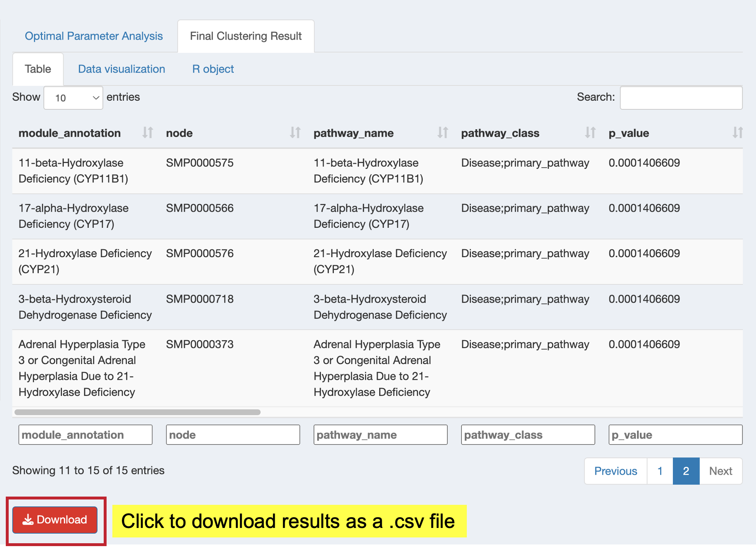Go to the Previous results page
The width and height of the screenshot is (756, 549).
click(x=616, y=471)
